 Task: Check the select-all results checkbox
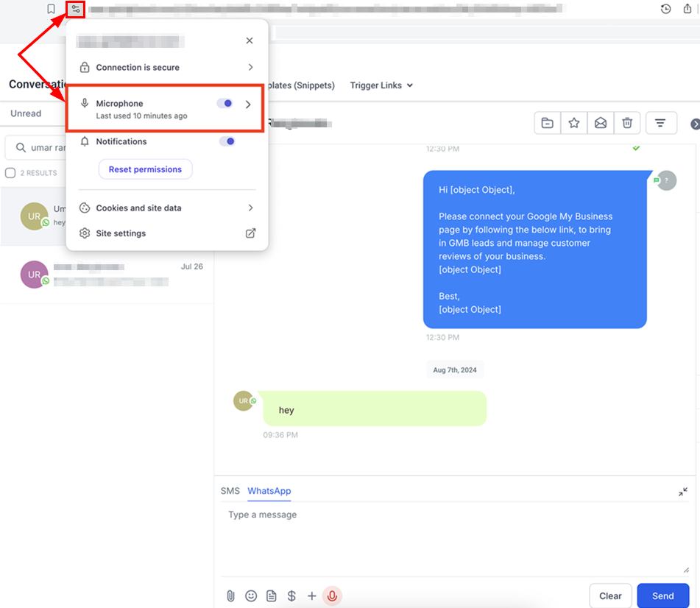click(10, 173)
